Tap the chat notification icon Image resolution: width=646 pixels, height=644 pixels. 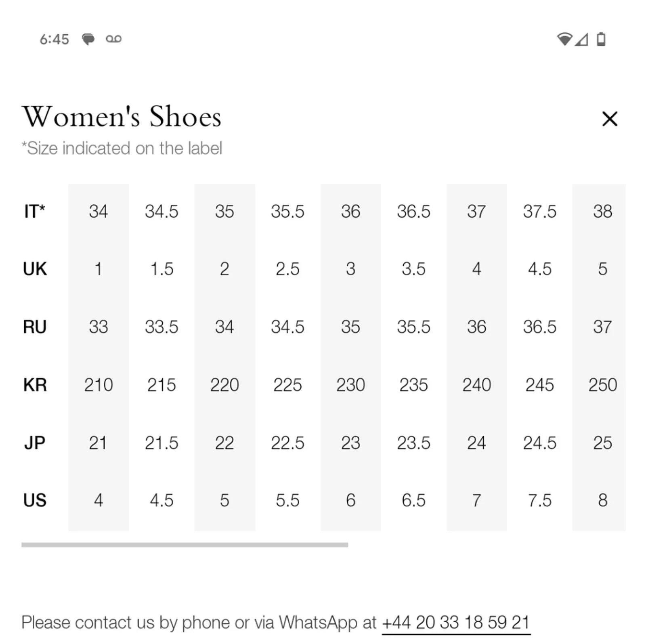88,39
